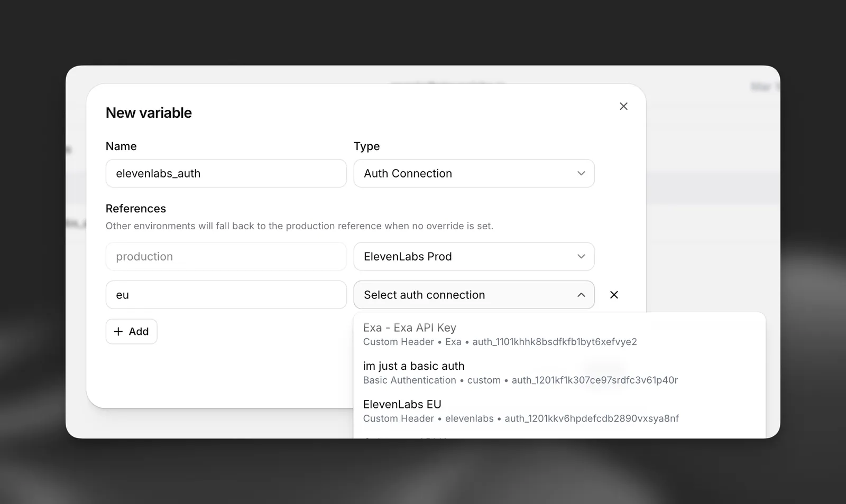This screenshot has width=846, height=504.
Task: Click the Exa auth ID subtitle line
Action: tap(500, 342)
